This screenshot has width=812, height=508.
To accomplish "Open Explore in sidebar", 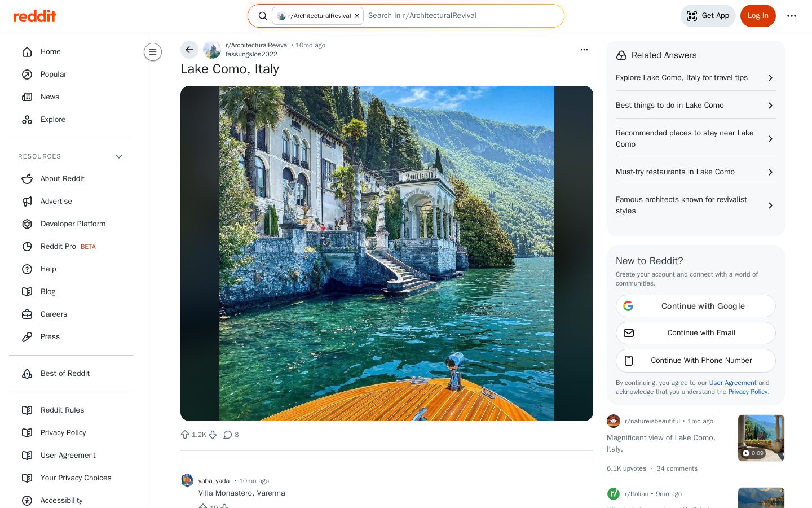I will [71, 119].
